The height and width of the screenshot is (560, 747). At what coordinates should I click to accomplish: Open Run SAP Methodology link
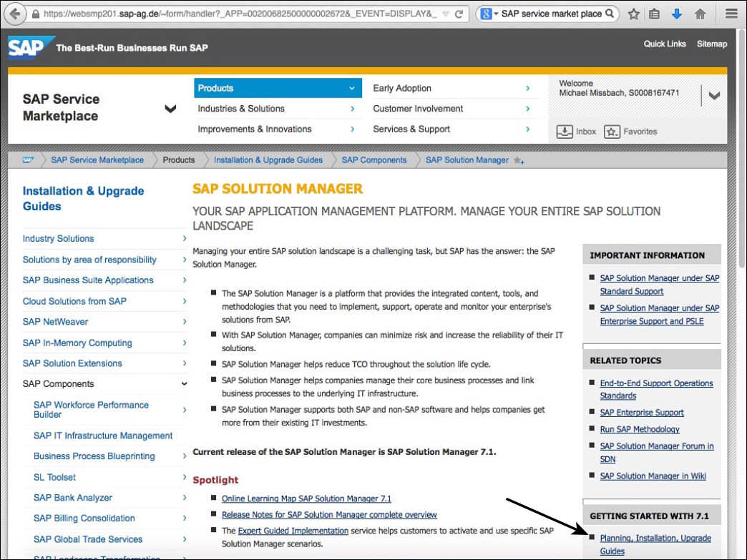click(640, 429)
